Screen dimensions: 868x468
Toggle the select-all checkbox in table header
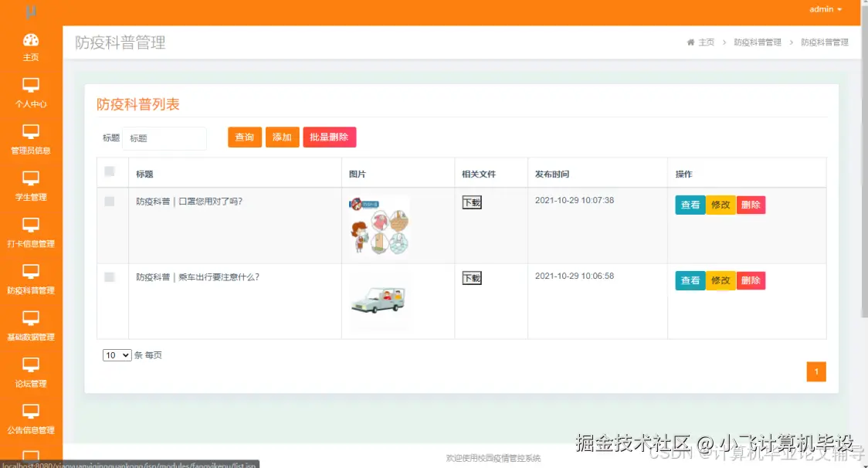tap(110, 171)
